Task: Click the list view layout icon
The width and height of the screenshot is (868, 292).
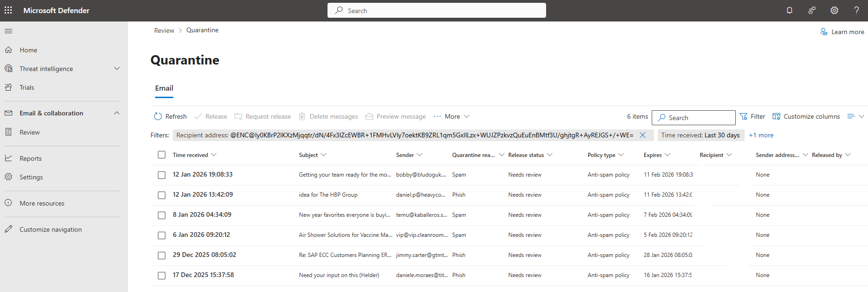Action: tap(851, 116)
